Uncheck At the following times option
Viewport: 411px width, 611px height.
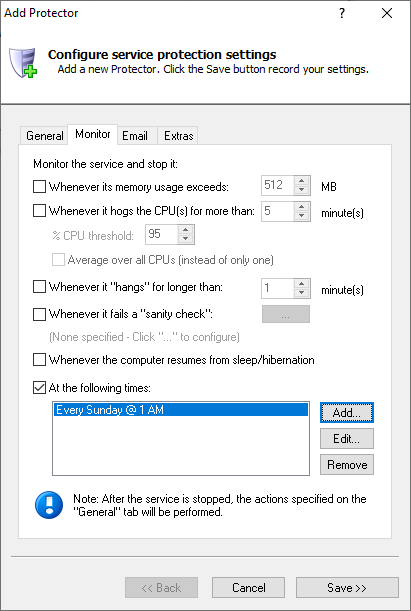pyautogui.click(x=39, y=388)
